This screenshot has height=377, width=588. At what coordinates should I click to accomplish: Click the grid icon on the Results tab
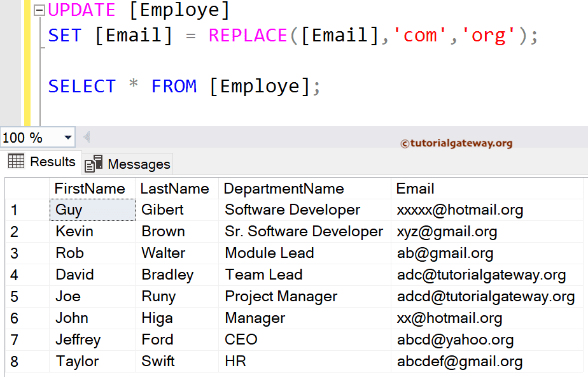(17, 161)
